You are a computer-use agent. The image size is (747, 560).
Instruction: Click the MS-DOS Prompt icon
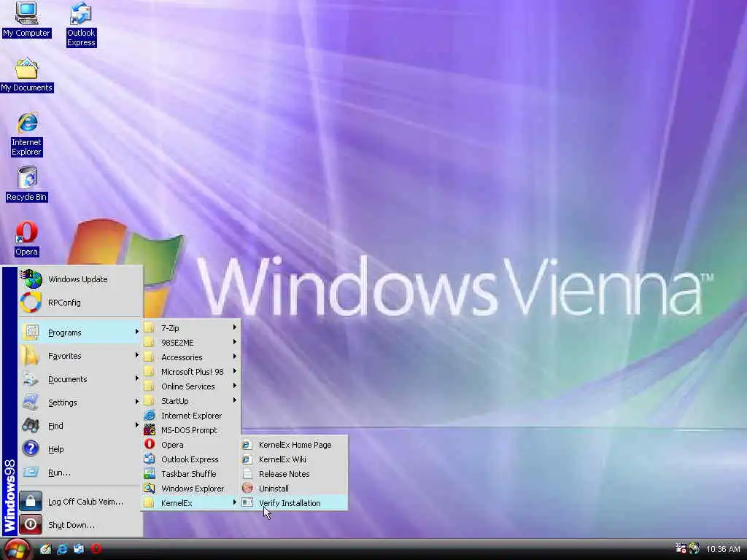pos(150,430)
